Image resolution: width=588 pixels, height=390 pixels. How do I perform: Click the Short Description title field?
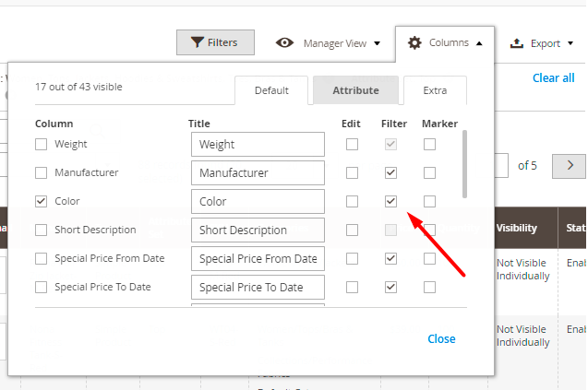point(258,230)
